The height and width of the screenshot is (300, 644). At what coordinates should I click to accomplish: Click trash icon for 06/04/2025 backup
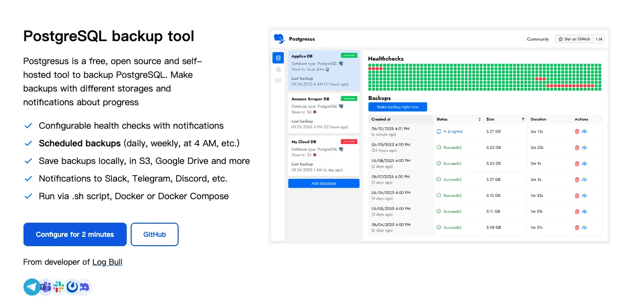(x=577, y=228)
